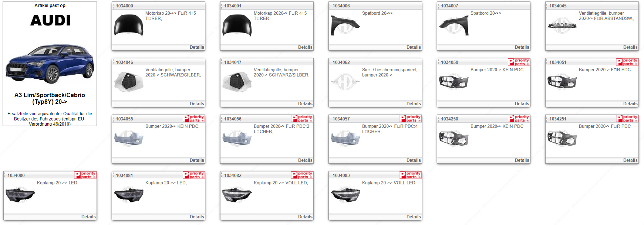Open the bumper thumbnail of item 1034056
Screen dimensions: 644x225
[237, 138]
